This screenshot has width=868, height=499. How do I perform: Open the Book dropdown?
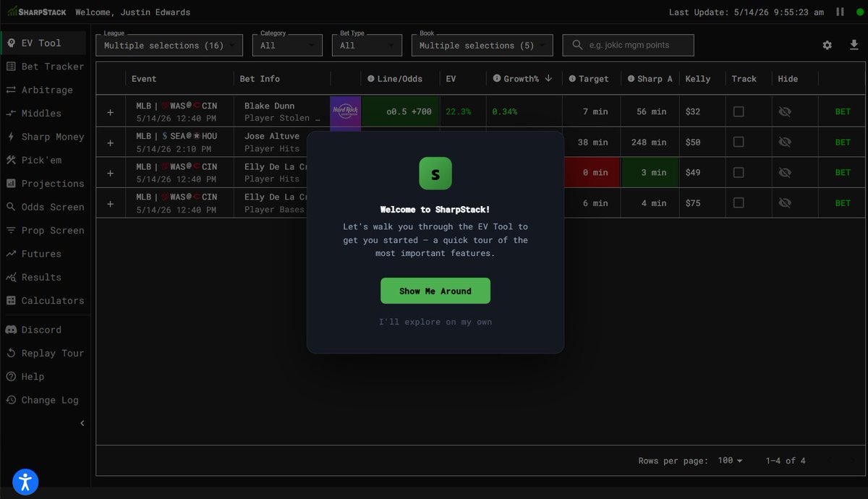(x=482, y=45)
